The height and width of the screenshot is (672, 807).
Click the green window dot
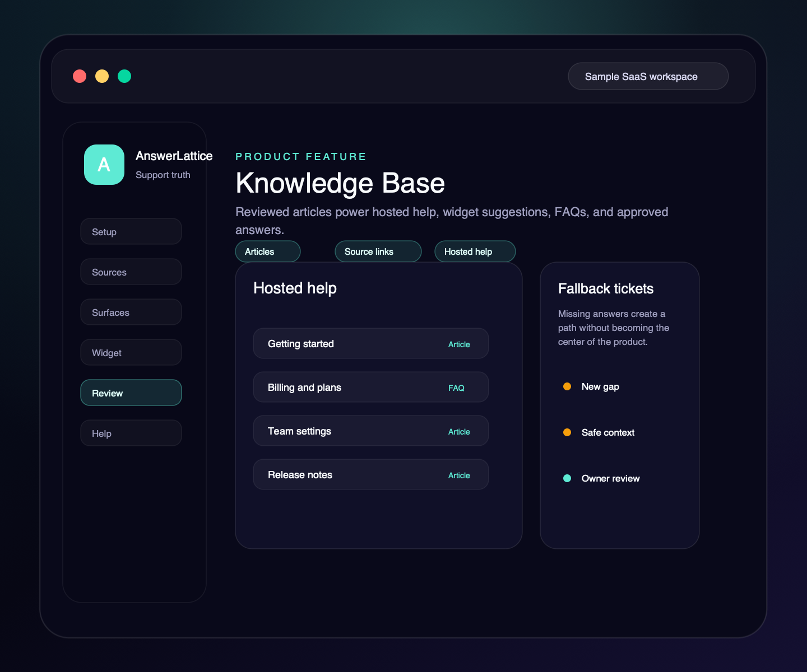(x=124, y=76)
